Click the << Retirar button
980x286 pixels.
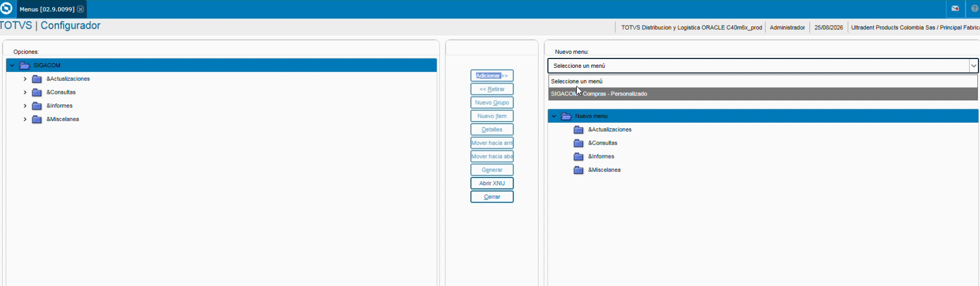(x=492, y=89)
